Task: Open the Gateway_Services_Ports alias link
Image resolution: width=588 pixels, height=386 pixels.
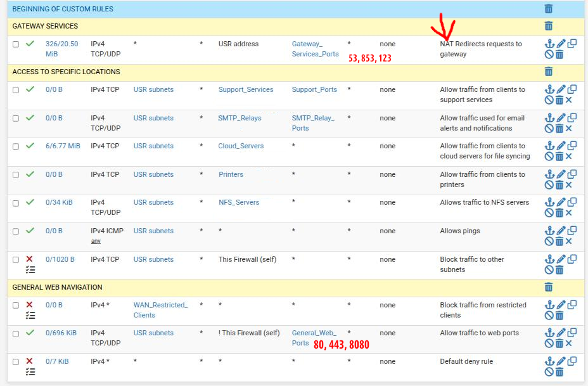Action: (315, 49)
